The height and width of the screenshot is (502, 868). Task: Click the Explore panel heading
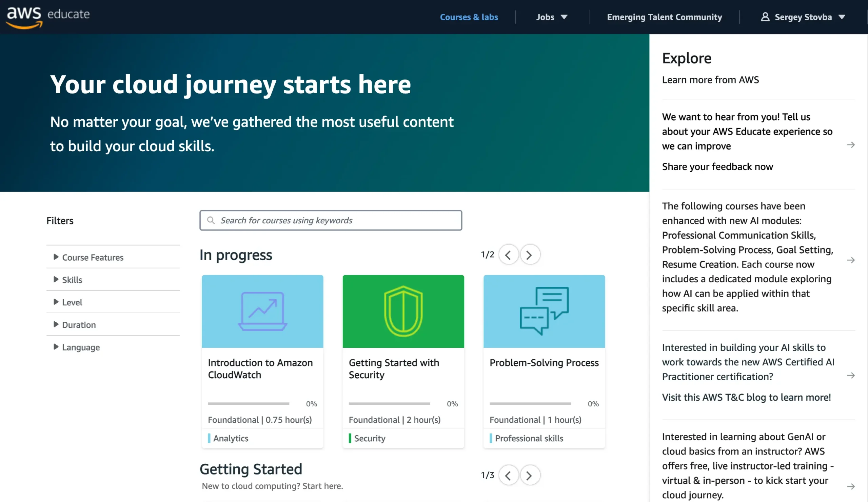point(687,58)
